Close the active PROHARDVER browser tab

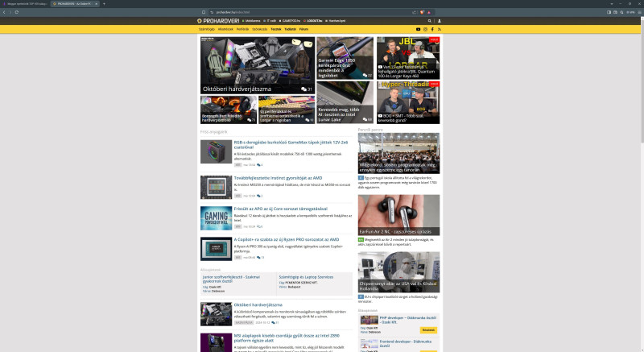click(96, 4)
